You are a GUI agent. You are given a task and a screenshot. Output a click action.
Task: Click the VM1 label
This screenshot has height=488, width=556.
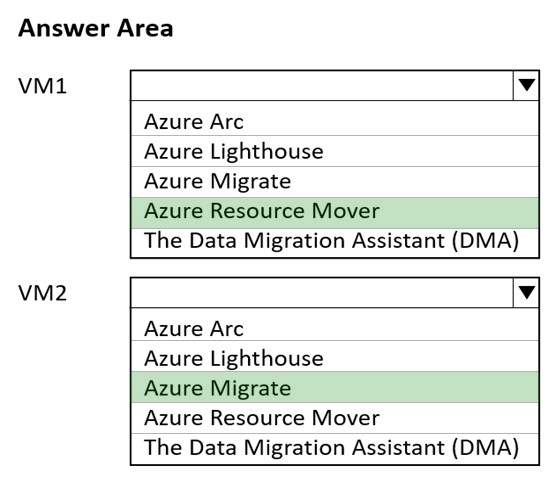[x=43, y=86]
